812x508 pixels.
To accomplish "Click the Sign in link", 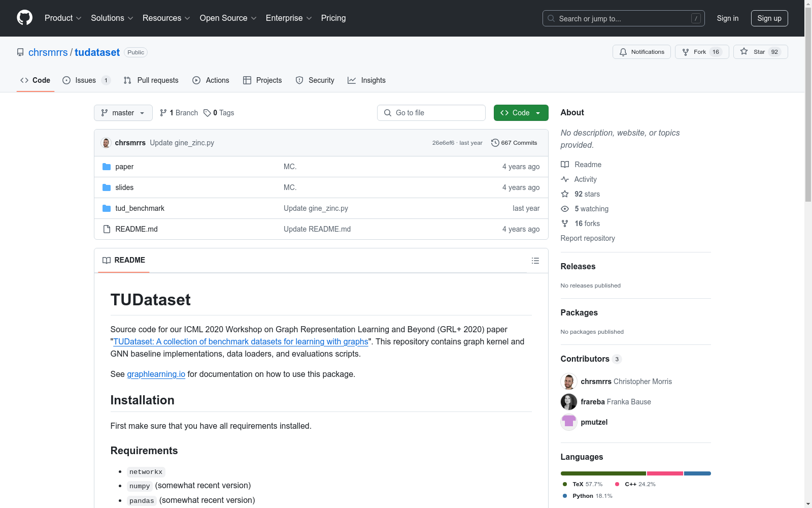I will pyautogui.click(x=728, y=18).
